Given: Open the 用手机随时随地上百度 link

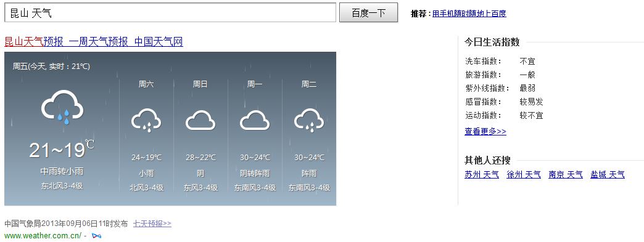Looking at the screenshot, I should 469,14.
